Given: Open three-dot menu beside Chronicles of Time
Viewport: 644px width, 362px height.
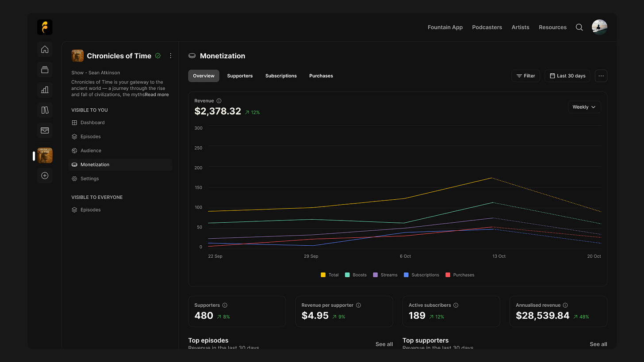Looking at the screenshot, I should pyautogui.click(x=171, y=56).
